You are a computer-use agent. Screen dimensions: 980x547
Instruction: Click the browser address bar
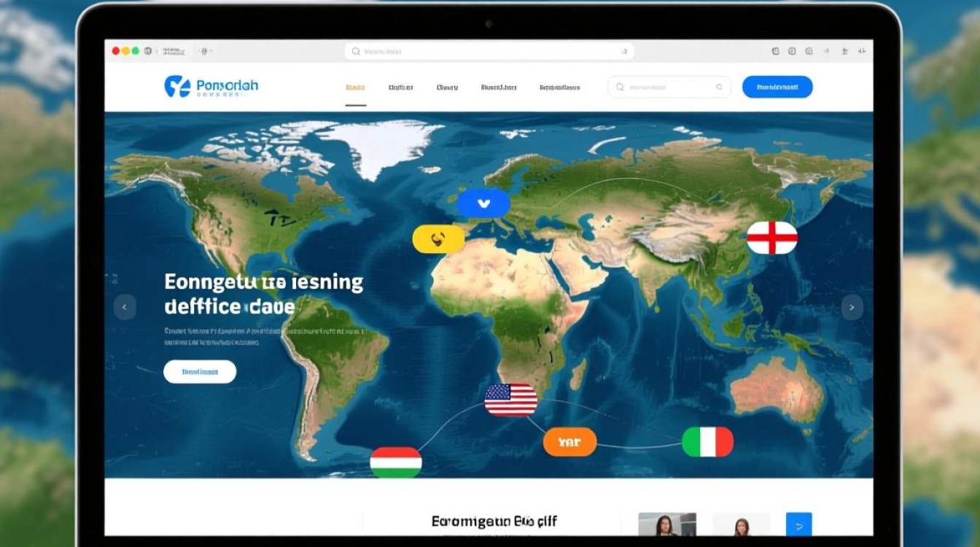[x=489, y=52]
